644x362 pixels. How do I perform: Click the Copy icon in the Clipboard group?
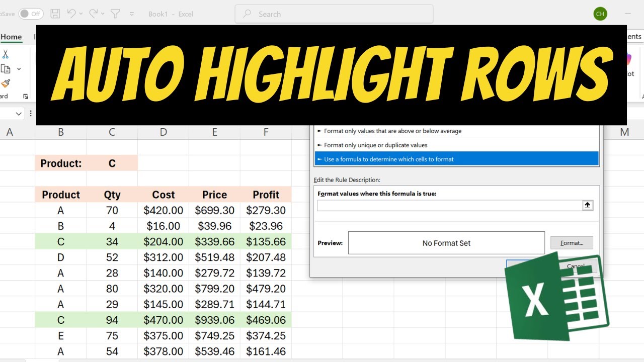point(6,69)
